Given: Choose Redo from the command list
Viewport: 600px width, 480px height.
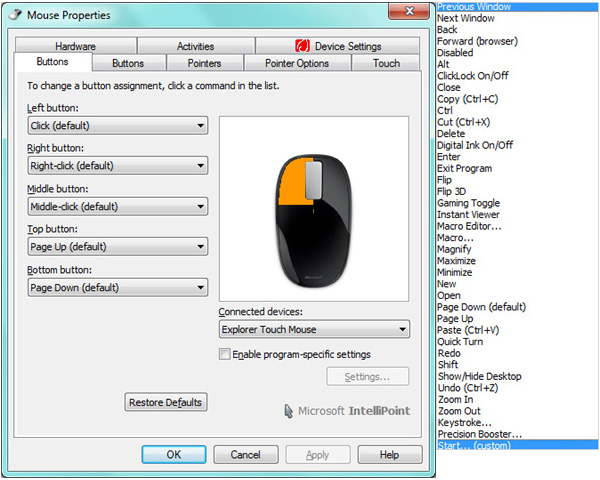Looking at the screenshot, I should point(517,353).
